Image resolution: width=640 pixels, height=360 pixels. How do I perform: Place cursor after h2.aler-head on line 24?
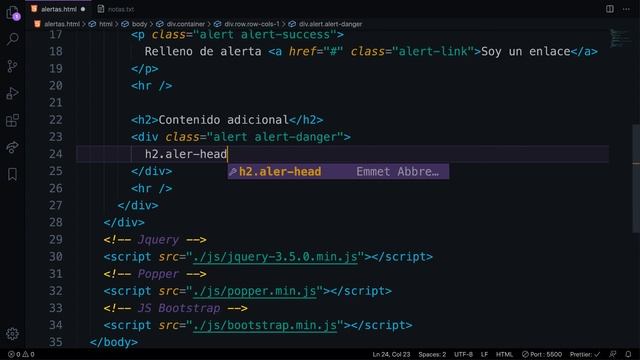click(227, 154)
